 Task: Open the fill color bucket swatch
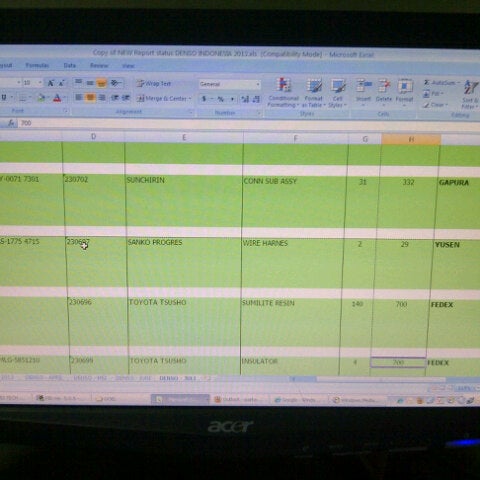tap(41, 98)
